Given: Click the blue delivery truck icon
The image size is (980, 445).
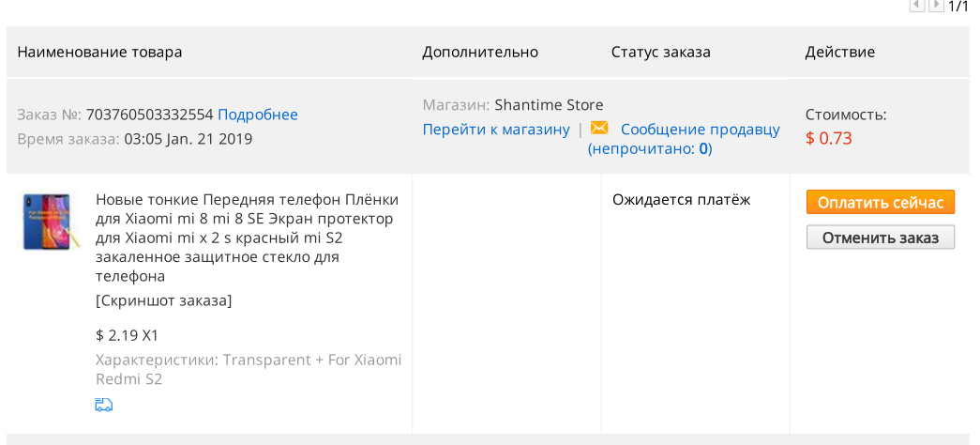Looking at the screenshot, I should click(x=104, y=405).
